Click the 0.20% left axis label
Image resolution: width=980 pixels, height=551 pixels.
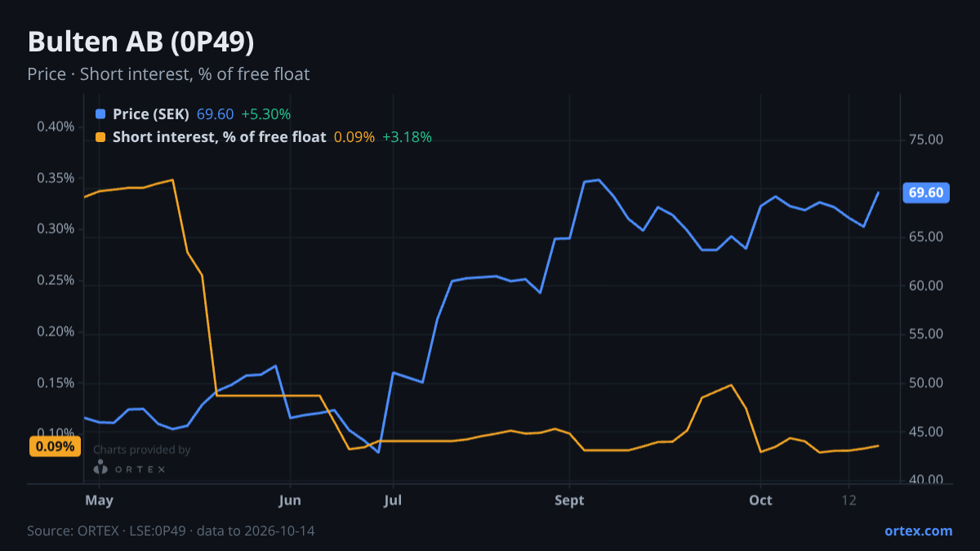(x=56, y=332)
